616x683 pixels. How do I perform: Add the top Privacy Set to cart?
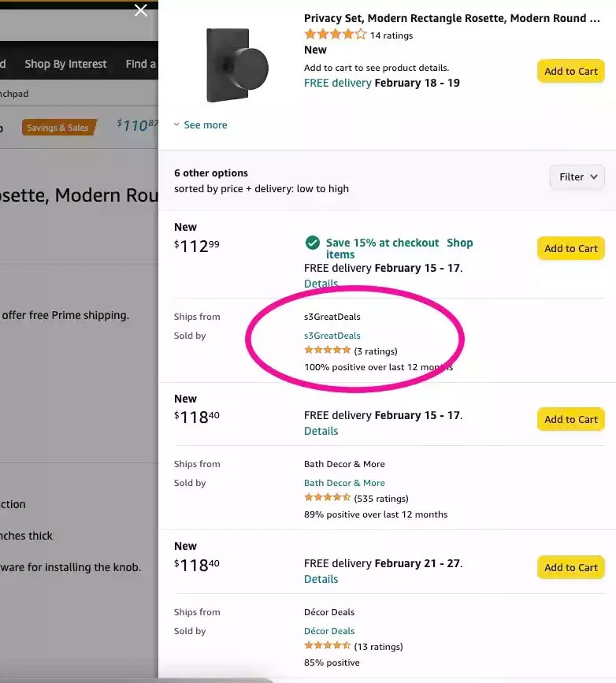point(570,71)
